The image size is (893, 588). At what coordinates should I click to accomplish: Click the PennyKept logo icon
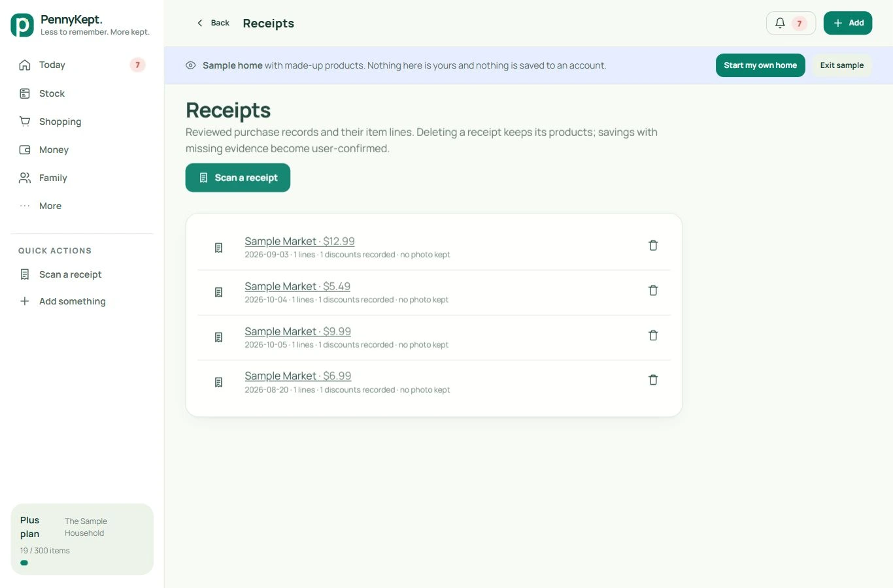[22, 25]
